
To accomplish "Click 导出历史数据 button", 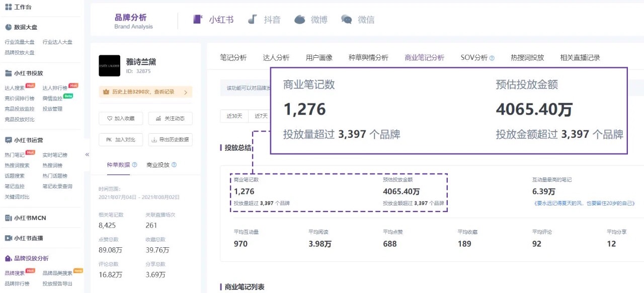I will [171, 140].
